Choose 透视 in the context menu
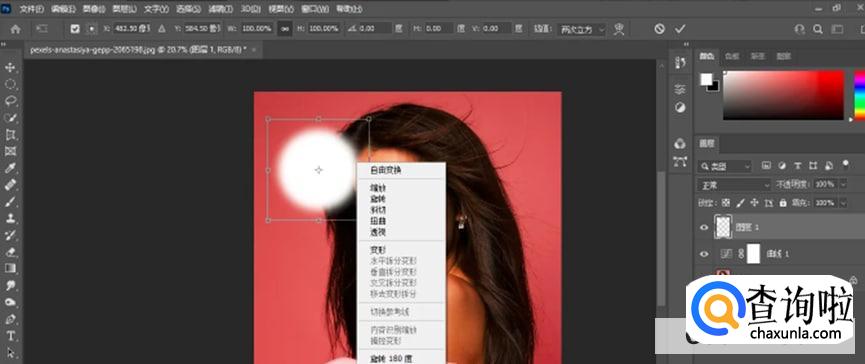This screenshot has width=865, height=364. pyautogui.click(x=377, y=232)
